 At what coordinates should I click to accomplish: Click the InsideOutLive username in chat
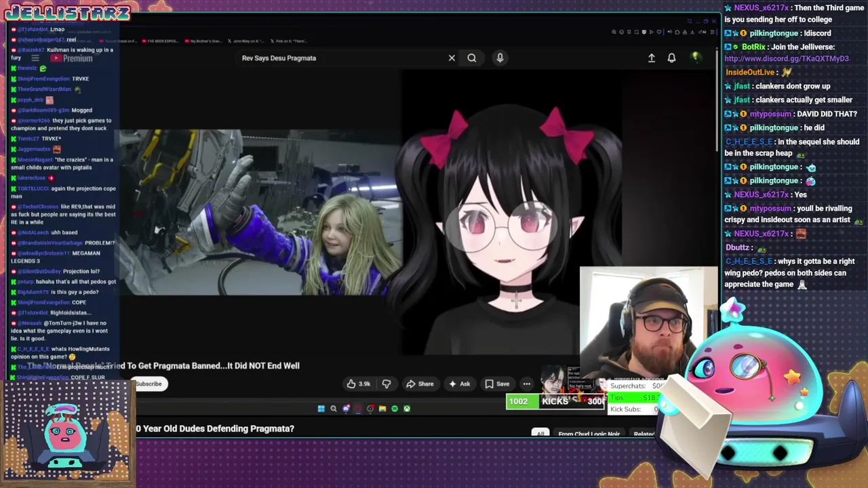coord(750,73)
